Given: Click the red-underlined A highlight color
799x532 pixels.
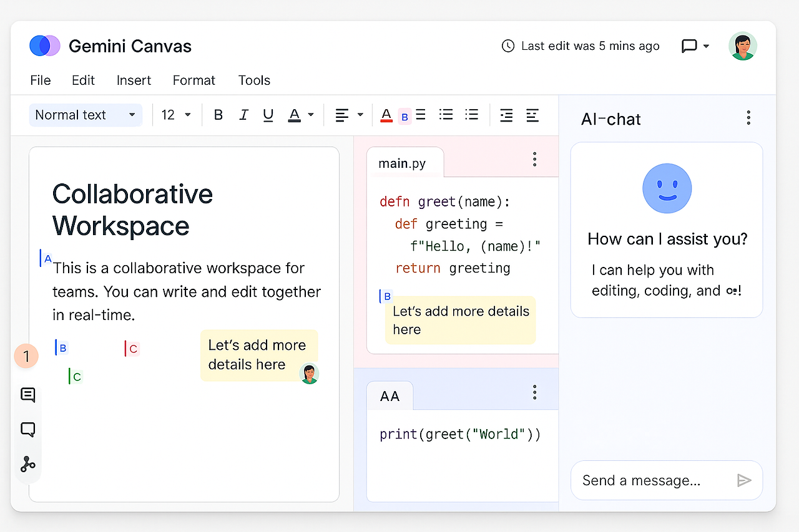Looking at the screenshot, I should tap(386, 115).
